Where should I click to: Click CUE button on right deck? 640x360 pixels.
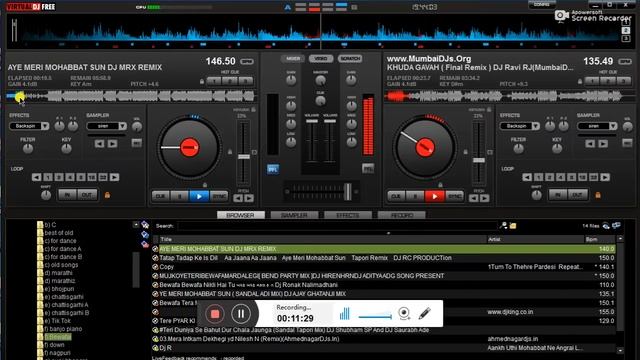(396, 196)
